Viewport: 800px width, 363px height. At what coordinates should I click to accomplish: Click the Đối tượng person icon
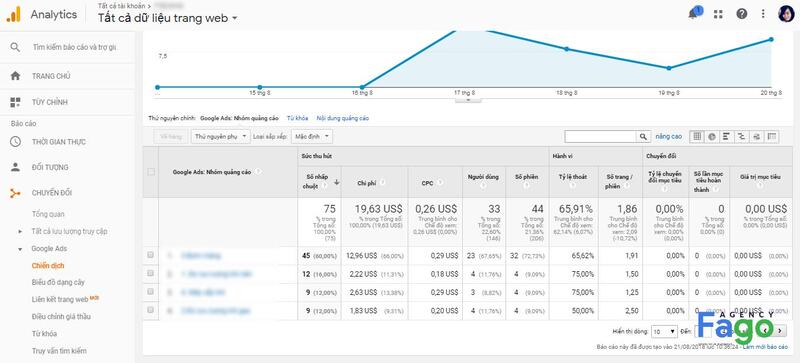pos(15,167)
